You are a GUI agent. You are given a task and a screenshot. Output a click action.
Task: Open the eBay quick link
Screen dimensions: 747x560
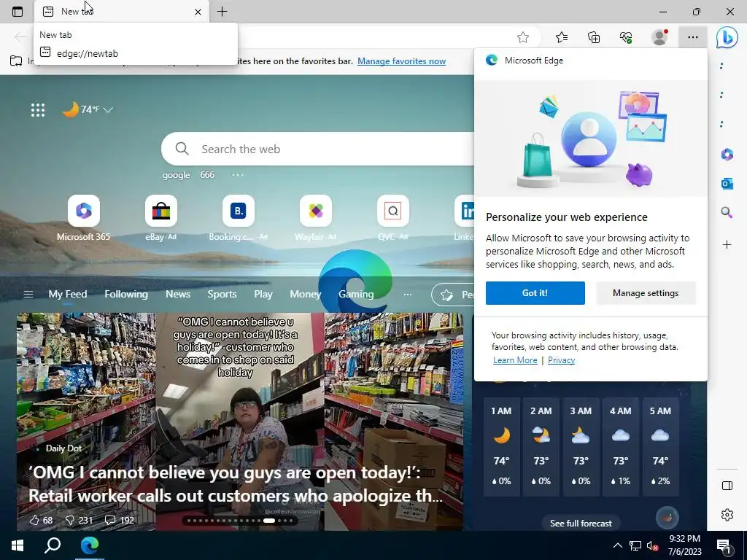[x=161, y=218]
